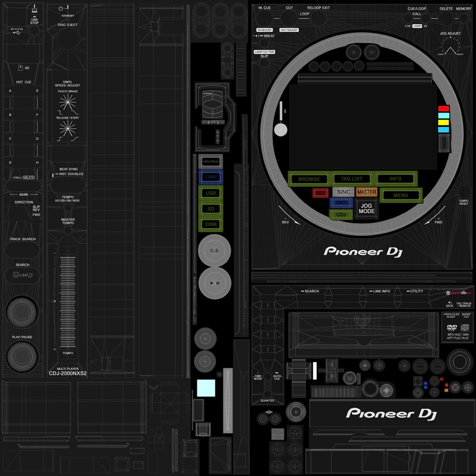Image resolution: width=476 pixels, height=476 pixels.
Task: Click the striped TEMPO slider
Action: [68, 302]
